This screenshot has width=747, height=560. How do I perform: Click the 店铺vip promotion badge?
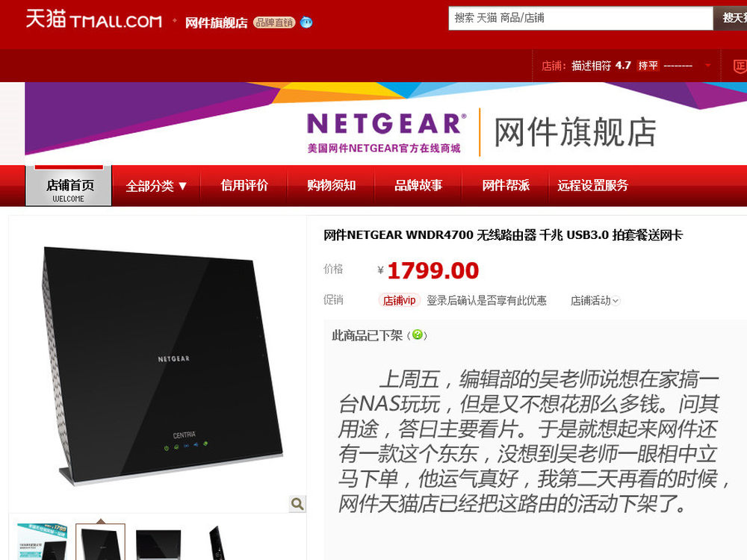point(399,300)
